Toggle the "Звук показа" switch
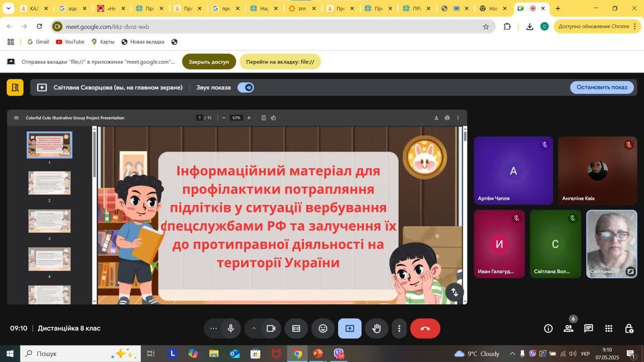This screenshot has height=362, width=644. coord(246,87)
